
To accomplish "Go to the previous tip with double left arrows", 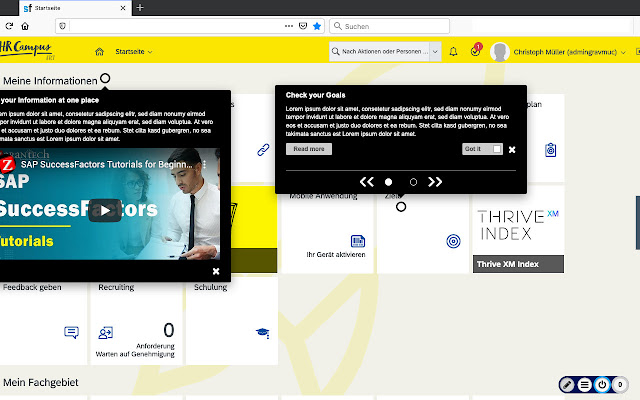I will [x=367, y=182].
